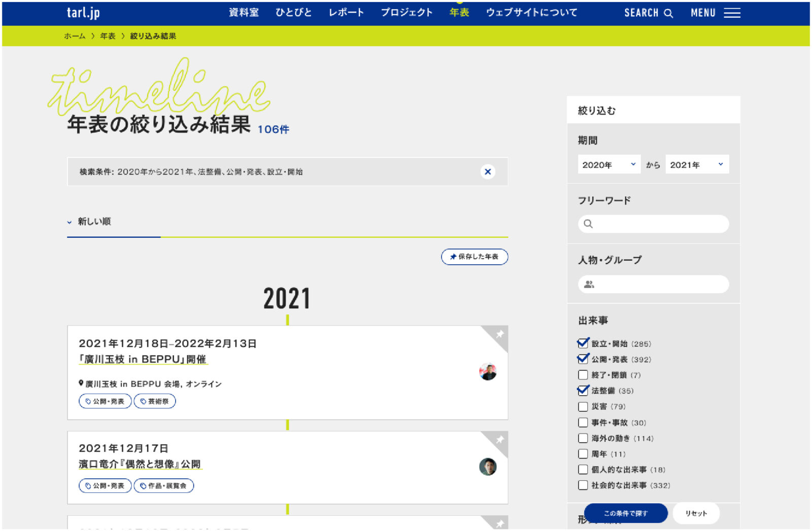
Task: Enable the 災害 checkbox
Action: tap(583, 407)
